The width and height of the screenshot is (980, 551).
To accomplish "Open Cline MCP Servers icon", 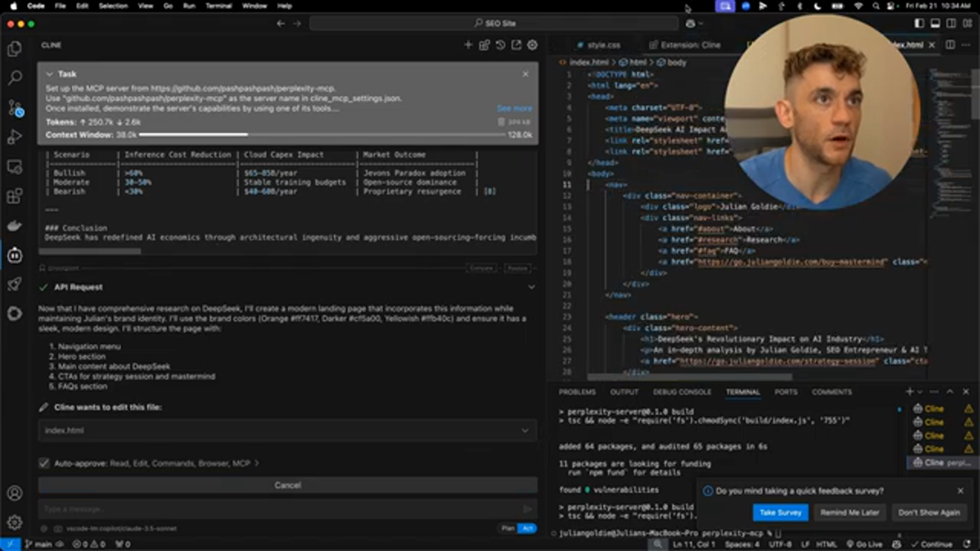I will point(484,45).
